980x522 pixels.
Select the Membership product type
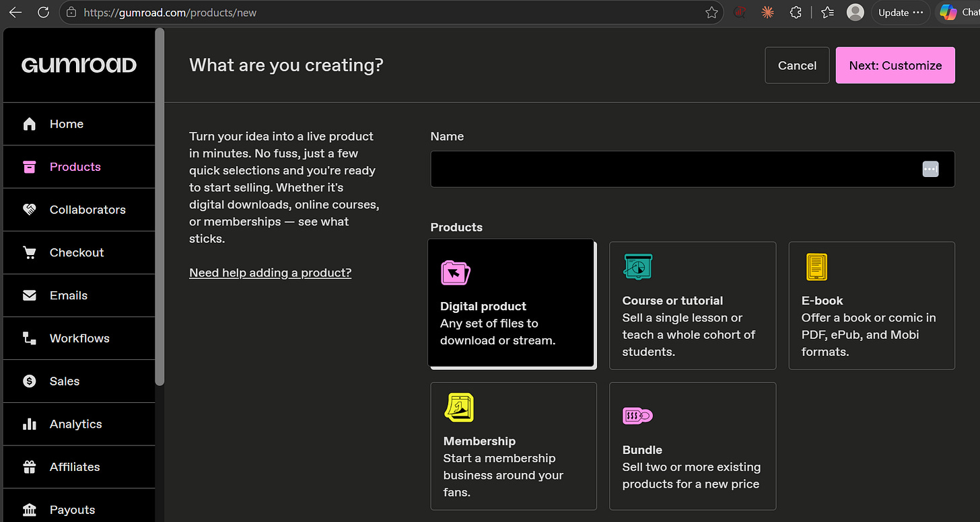[514, 446]
